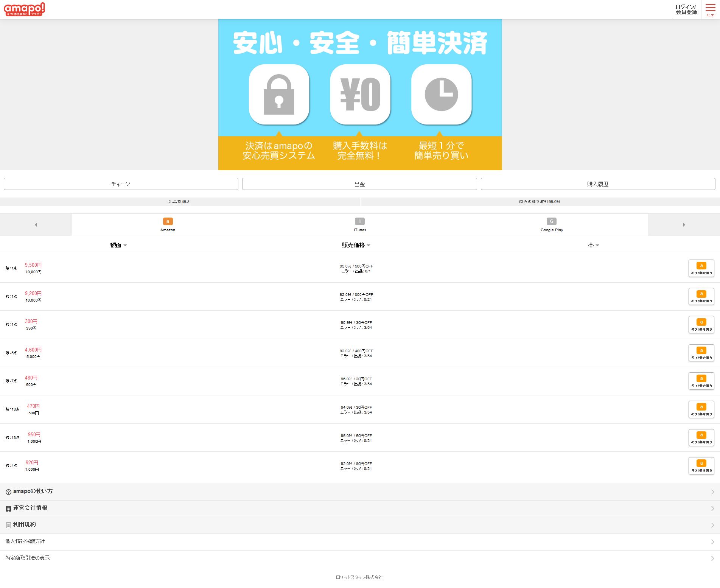Expand the amapoの使い方 section
Viewport: 720px width, 588px height.
point(360,492)
